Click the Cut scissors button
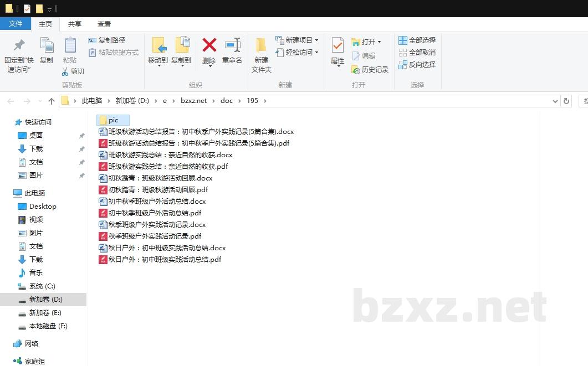 (73, 71)
